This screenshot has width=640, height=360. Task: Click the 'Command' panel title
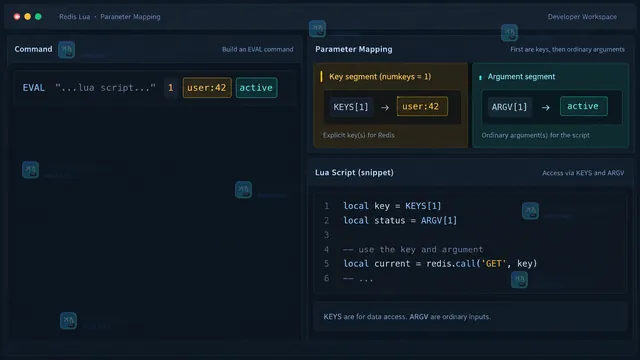pos(33,49)
